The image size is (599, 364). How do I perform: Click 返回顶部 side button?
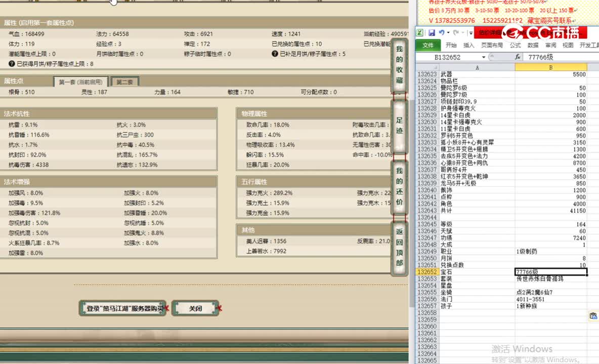pyautogui.click(x=399, y=248)
